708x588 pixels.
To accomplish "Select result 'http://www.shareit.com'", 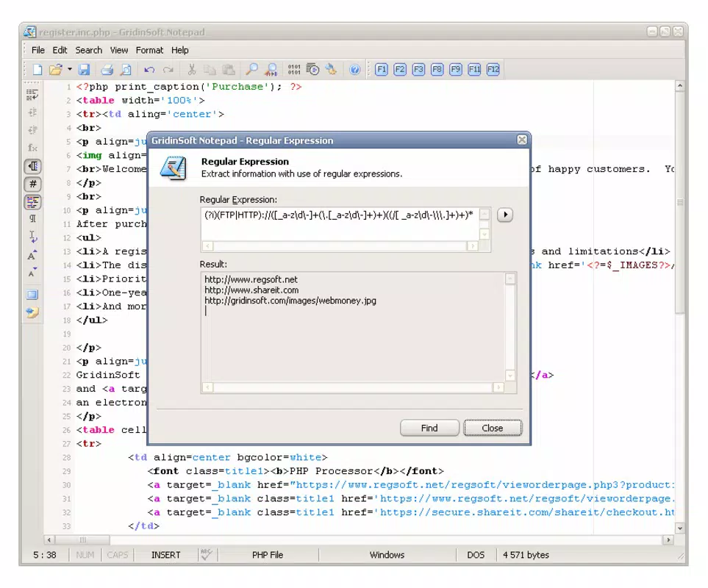I will click(x=251, y=290).
